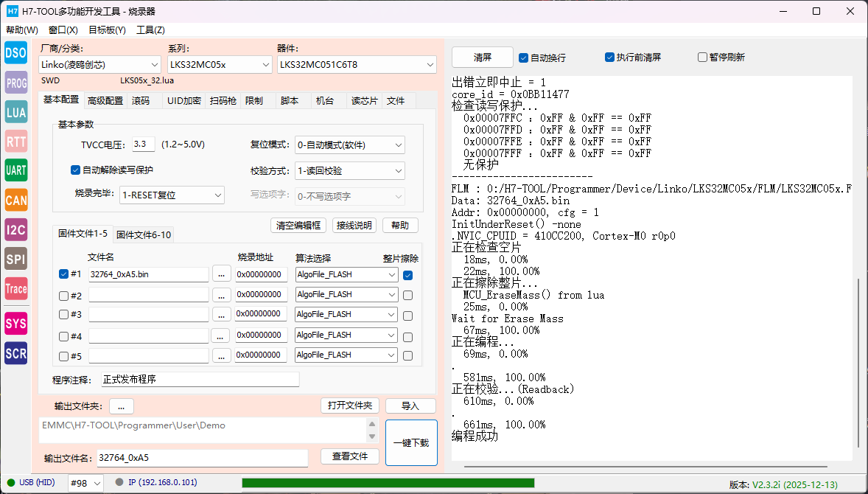Open the LUA script tool
The width and height of the screenshot is (868, 494).
coord(15,112)
